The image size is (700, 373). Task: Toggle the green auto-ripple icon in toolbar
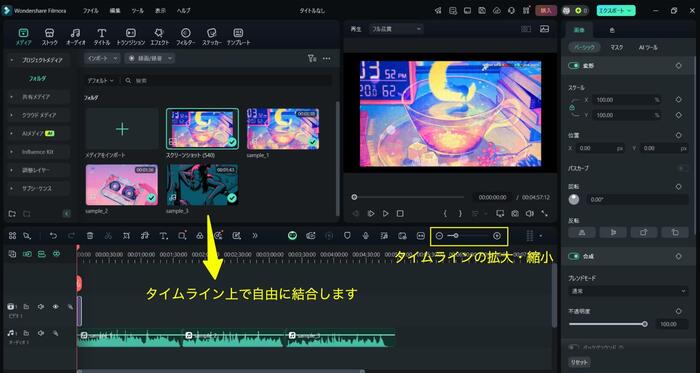[292, 236]
